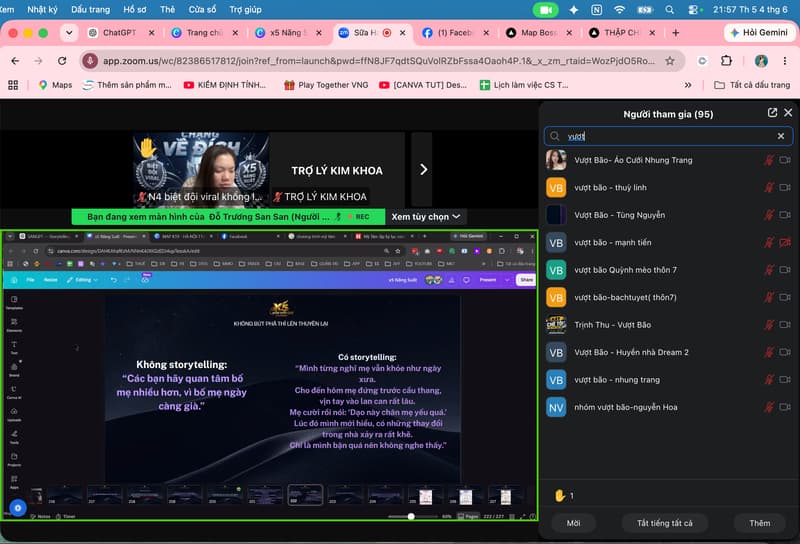Click the Mời invite button
The height and width of the screenshot is (544, 800).
[573, 523]
